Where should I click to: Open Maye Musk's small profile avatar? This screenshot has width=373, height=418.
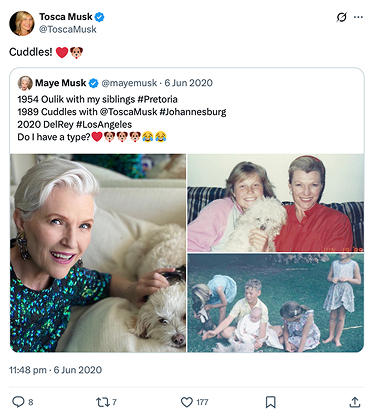pos(25,83)
